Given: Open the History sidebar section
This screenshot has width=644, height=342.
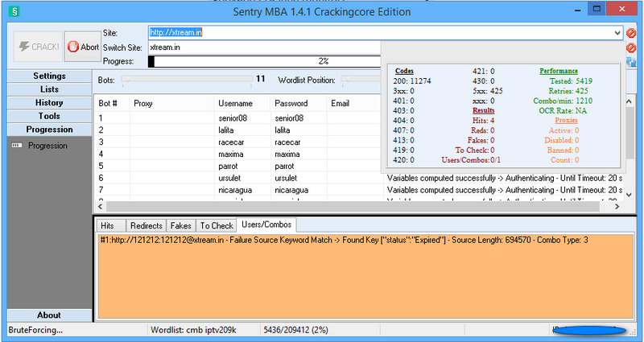Looking at the screenshot, I should pos(49,103).
